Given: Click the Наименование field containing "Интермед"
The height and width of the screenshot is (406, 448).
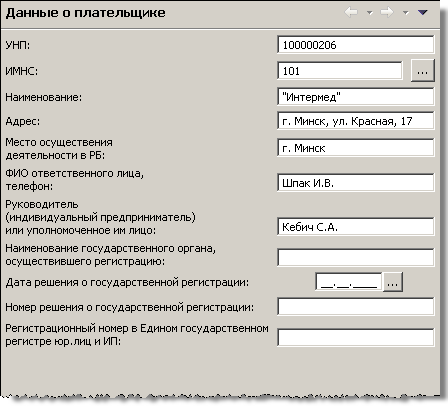Looking at the screenshot, I should point(356,97).
